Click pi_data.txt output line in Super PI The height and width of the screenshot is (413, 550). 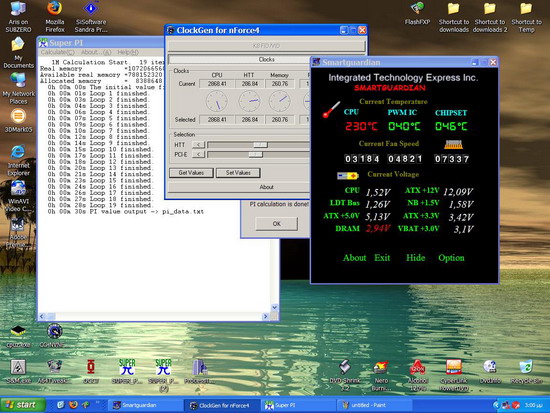click(x=126, y=212)
